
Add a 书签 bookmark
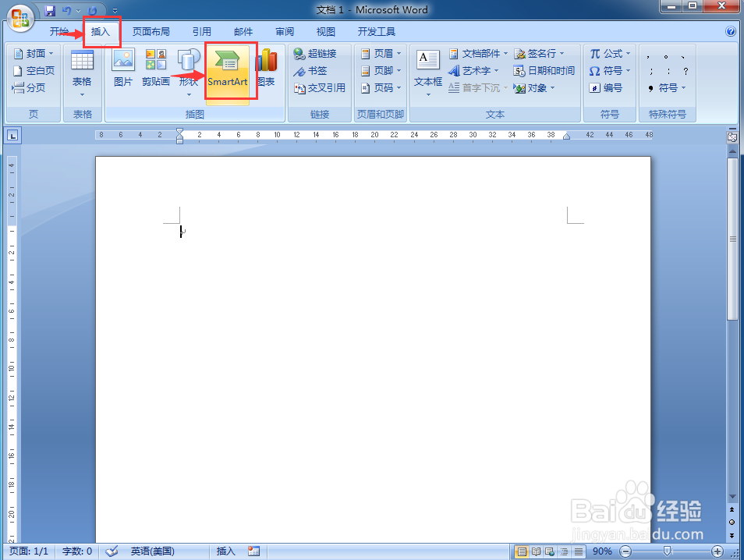click(310, 71)
